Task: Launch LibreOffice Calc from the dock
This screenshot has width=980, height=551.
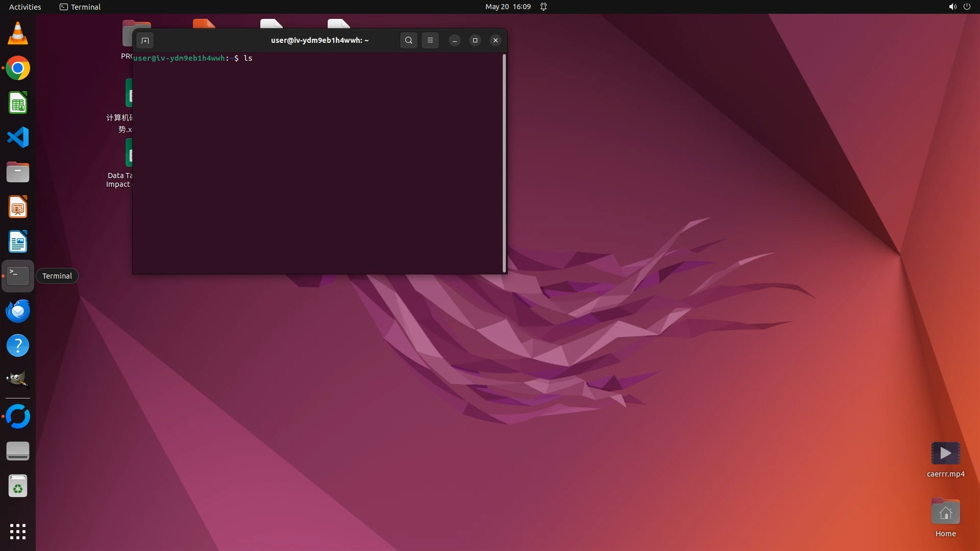Action: tap(18, 103)
